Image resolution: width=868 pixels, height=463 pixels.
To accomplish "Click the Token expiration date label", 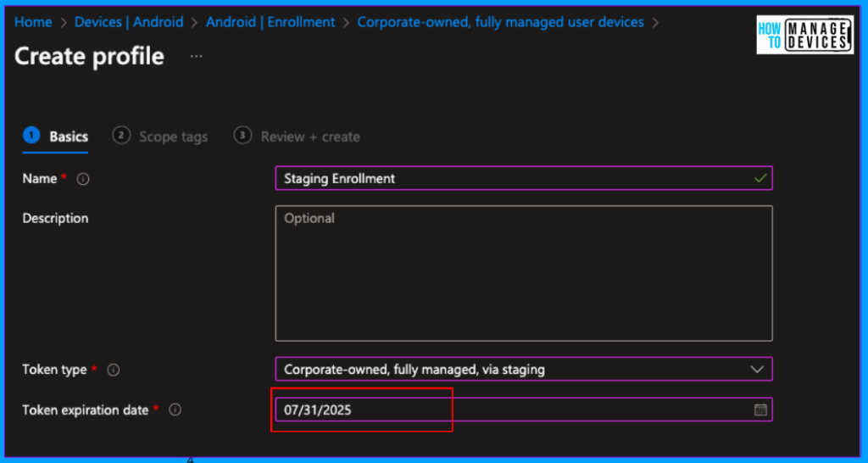I will (86, 410).
